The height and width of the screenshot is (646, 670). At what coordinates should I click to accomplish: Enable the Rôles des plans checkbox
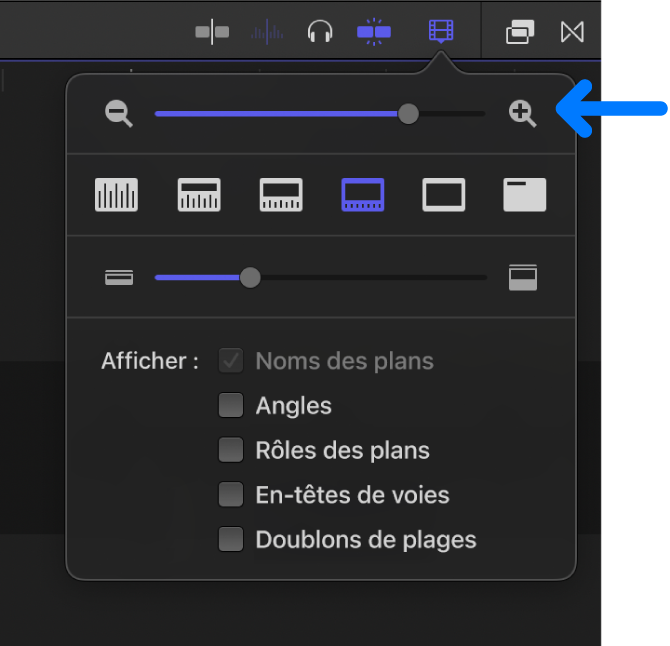pyautogui.click(x=231, y=450)
